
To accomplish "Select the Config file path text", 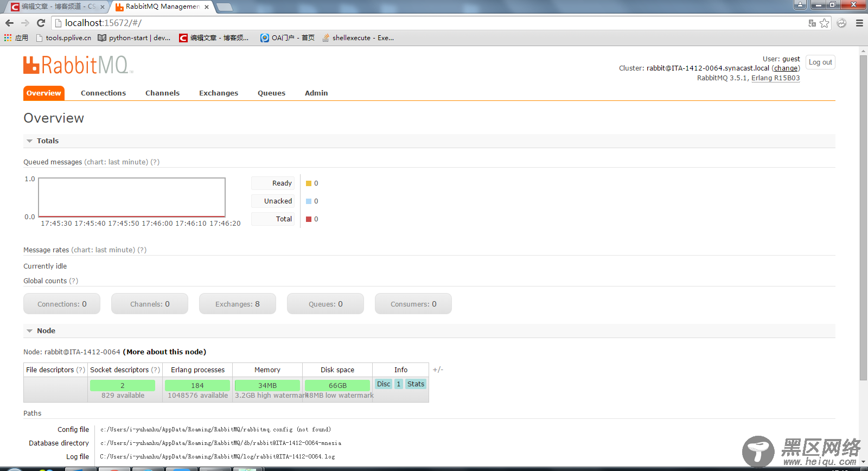I will (x=215, y=429).
